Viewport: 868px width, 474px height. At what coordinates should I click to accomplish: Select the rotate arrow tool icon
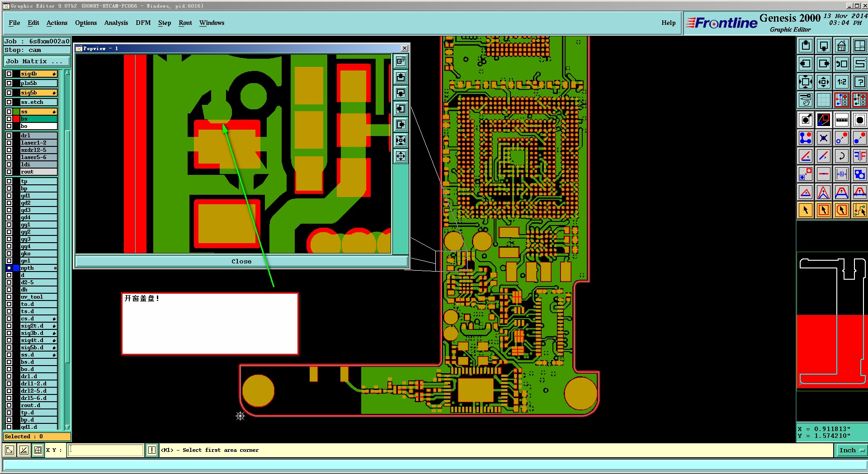pos(841,156)
